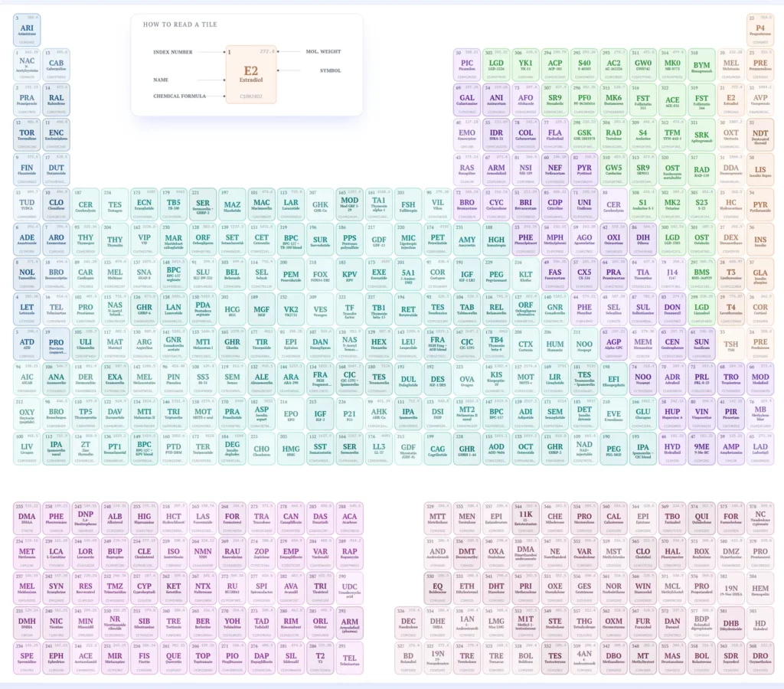The height and width of the screenshot is (689, 784).
Task: Click the HGH Somatropin tile
Action: click(x=496, y=240)
